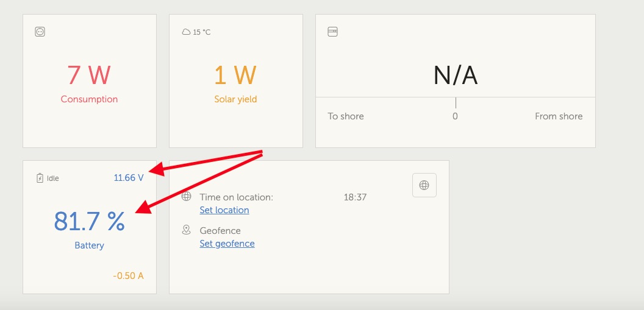Click the From shore label
Image resolution: width=644 pixels, height=310 pixels.
click(x=559, y=116)
